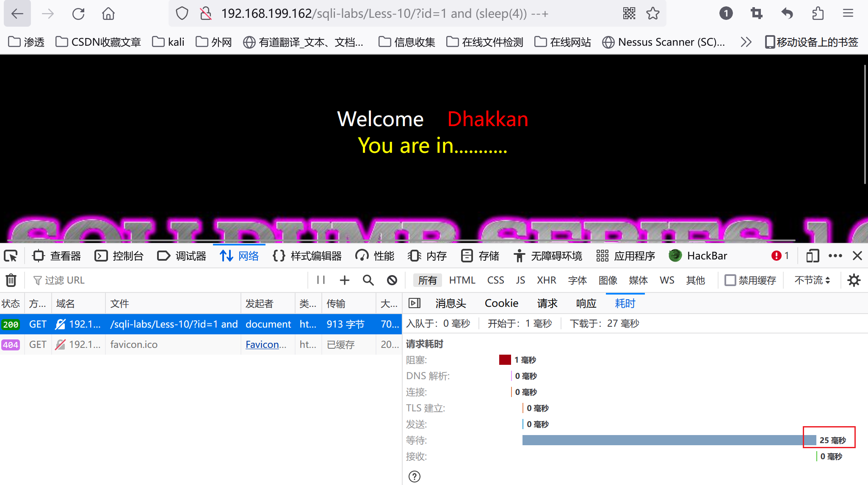
Task: Filter requests by 图像
Action: [608, 280]
